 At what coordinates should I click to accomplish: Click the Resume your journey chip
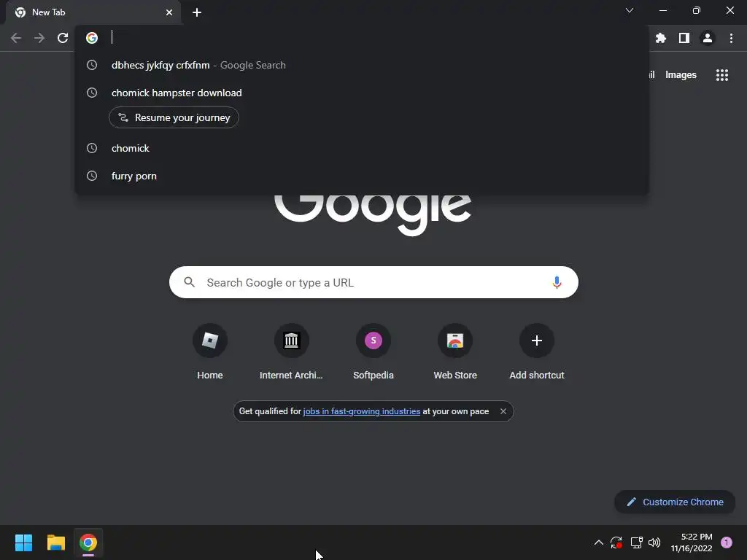(174, 117)
